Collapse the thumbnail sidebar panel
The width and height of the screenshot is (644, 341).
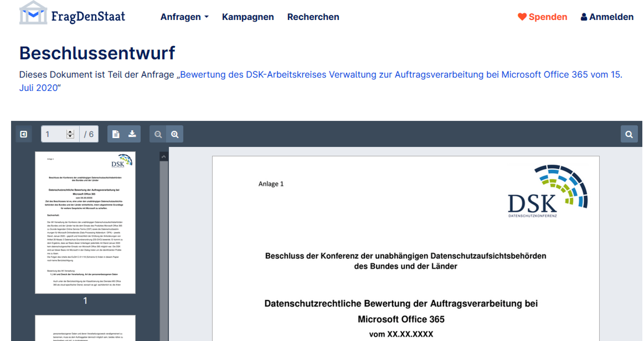[x=24, y=134]
